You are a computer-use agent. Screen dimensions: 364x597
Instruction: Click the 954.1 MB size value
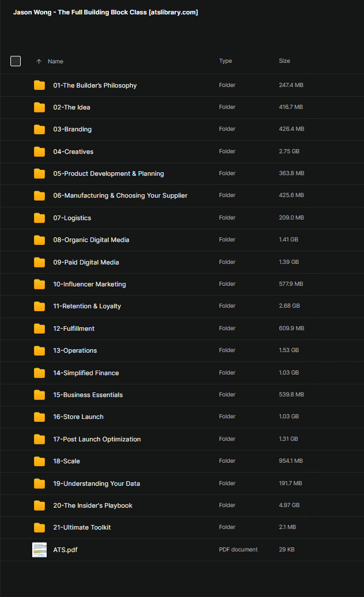[x=291, y=460]
